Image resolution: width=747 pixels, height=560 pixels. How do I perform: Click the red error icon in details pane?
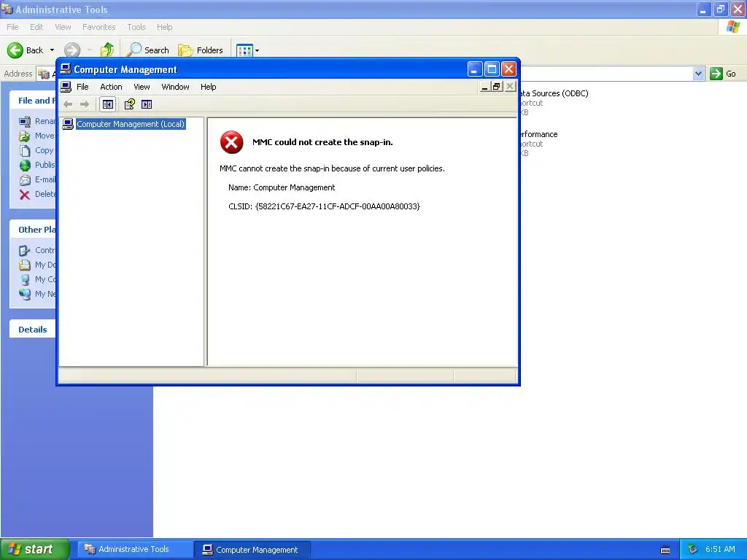tap(231, 142)
